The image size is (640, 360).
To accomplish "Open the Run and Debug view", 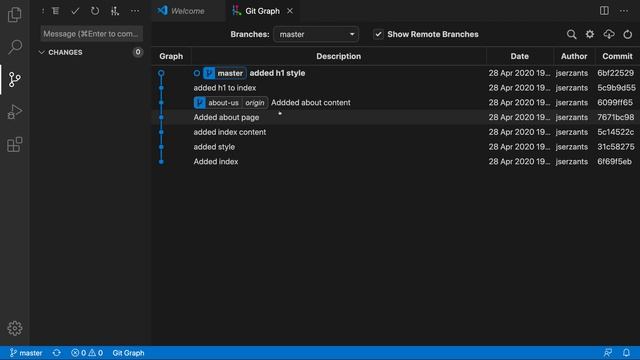I will (x=15, y=112).
